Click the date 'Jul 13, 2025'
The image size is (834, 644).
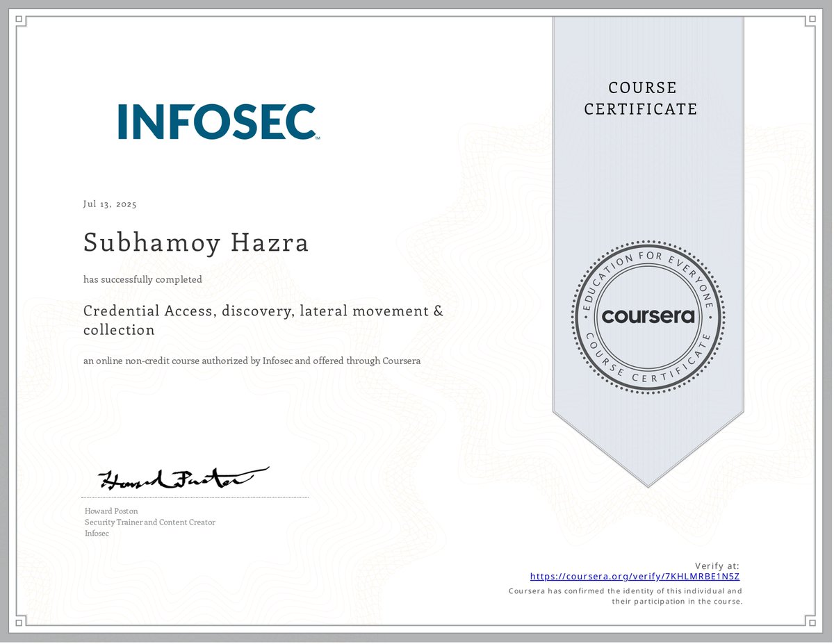(x=110, y=204)
